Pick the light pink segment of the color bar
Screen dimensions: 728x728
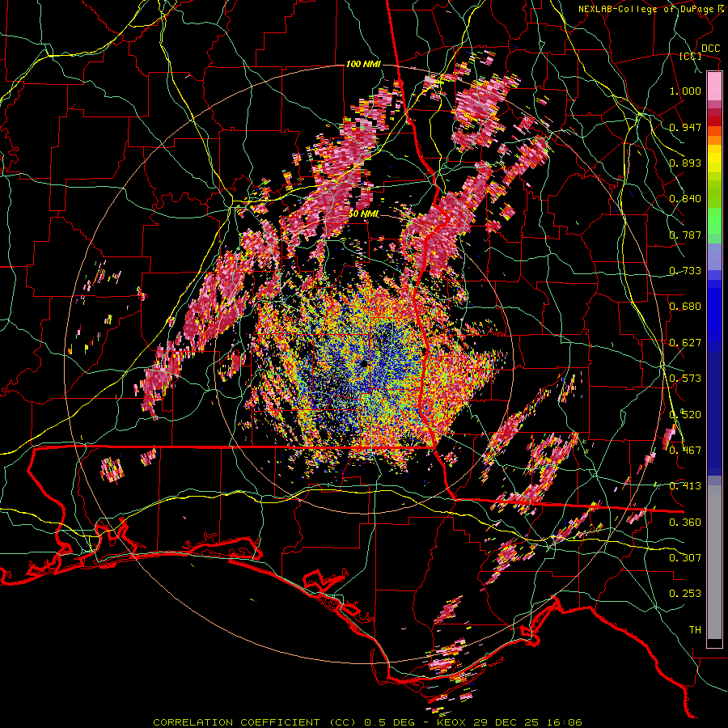714,87
